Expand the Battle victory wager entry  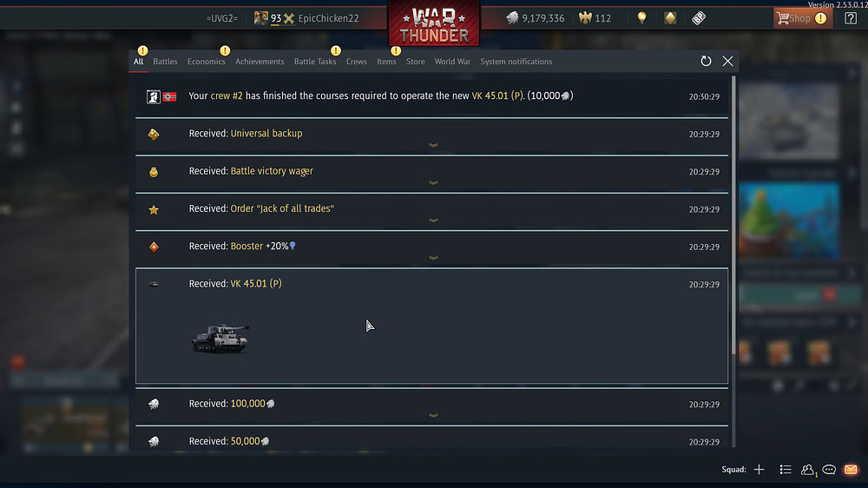click(x=433, y=183)
